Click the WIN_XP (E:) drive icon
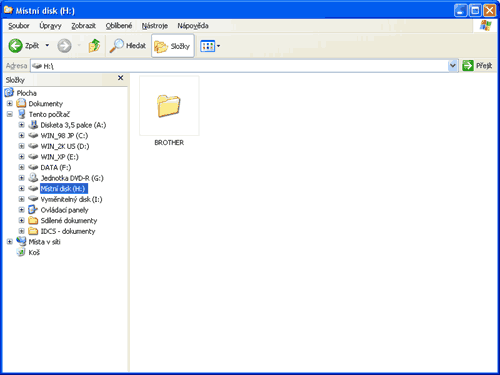Image resolution: width=500 pixels, height=375 pixels. [33, 157]
